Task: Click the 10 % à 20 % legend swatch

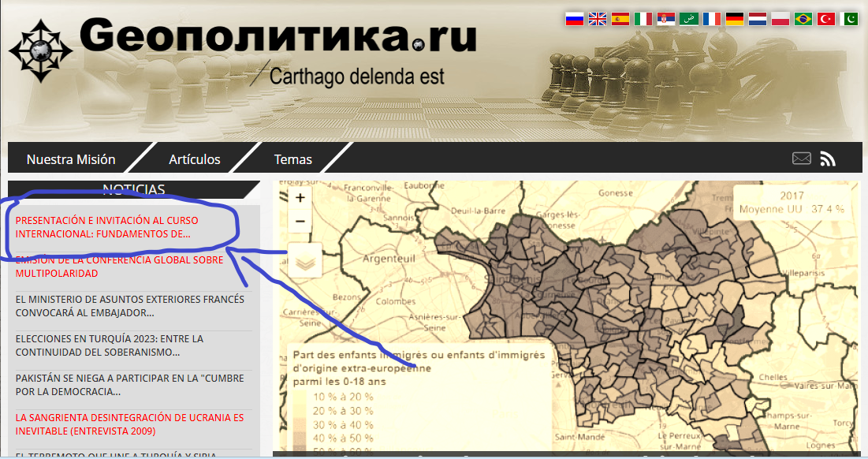Action: (x=300, y=397)
